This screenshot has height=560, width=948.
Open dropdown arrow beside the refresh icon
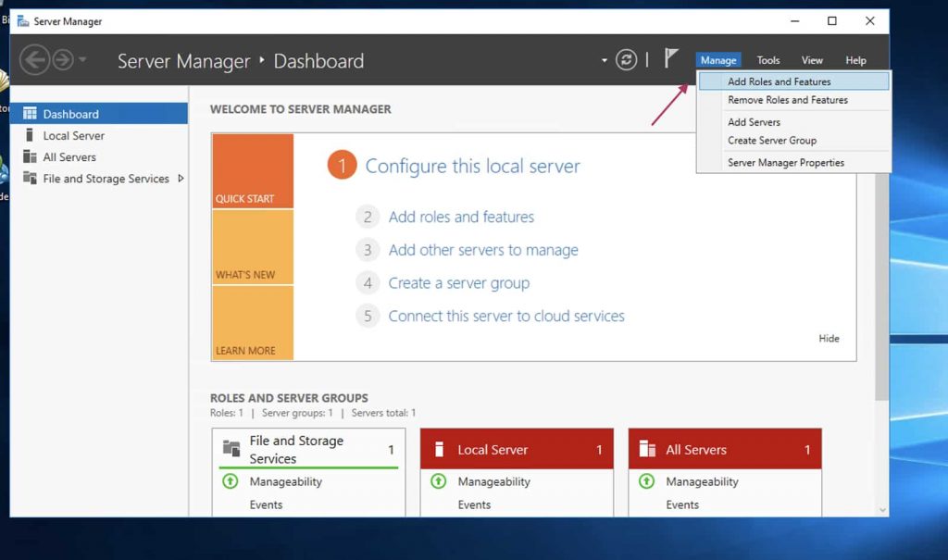tap(605, 61)
